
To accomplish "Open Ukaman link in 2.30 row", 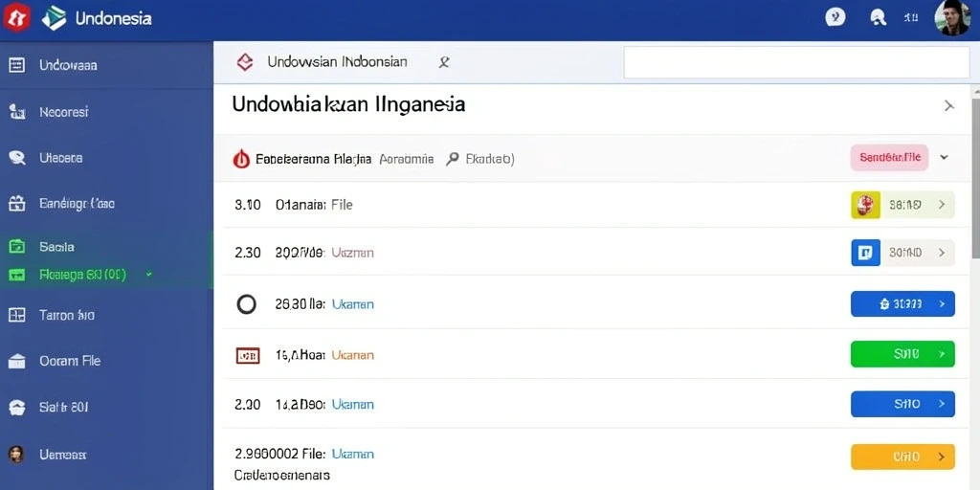I will pyautogui.click(x=352, y=253).
